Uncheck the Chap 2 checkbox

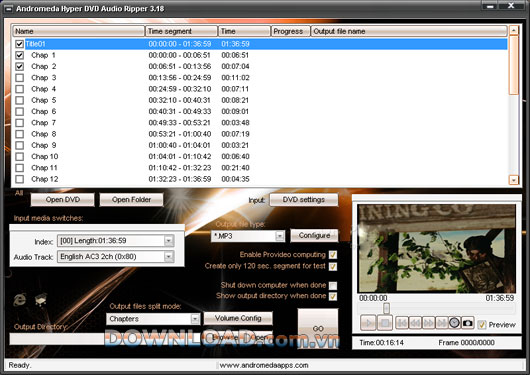20,66
